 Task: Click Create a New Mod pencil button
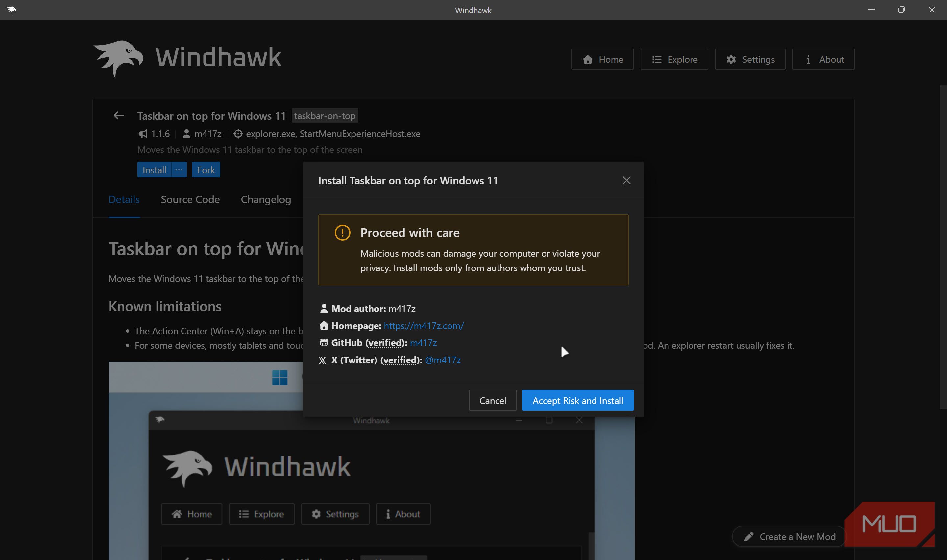pos(789,536)
